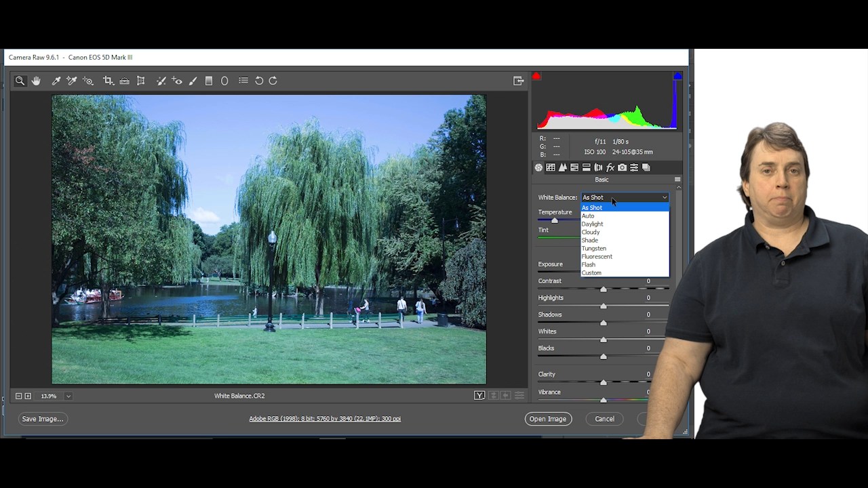Switch to the Effects (fx) panel tab
This screenshot has height=488, width=868.
coord(610,167)
